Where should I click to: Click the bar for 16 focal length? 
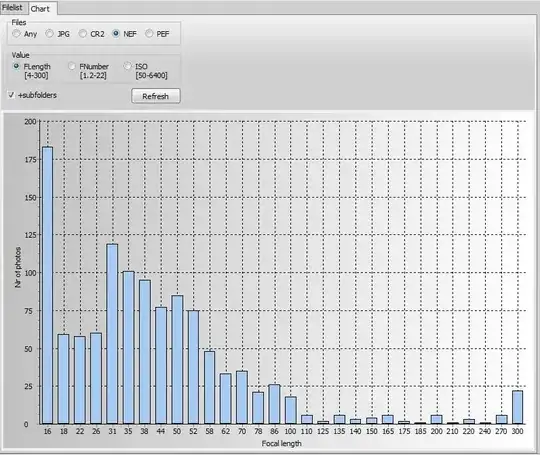pos(48,285)
